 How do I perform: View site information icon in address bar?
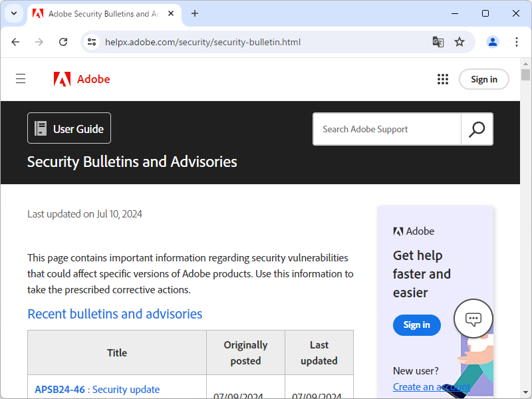click(x=92, y=42)
